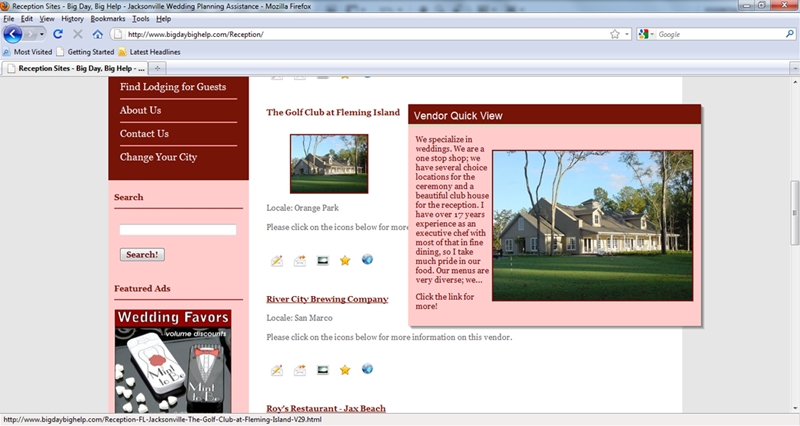
Task: Go to the home page icon
Action: [x=97, y=34]
